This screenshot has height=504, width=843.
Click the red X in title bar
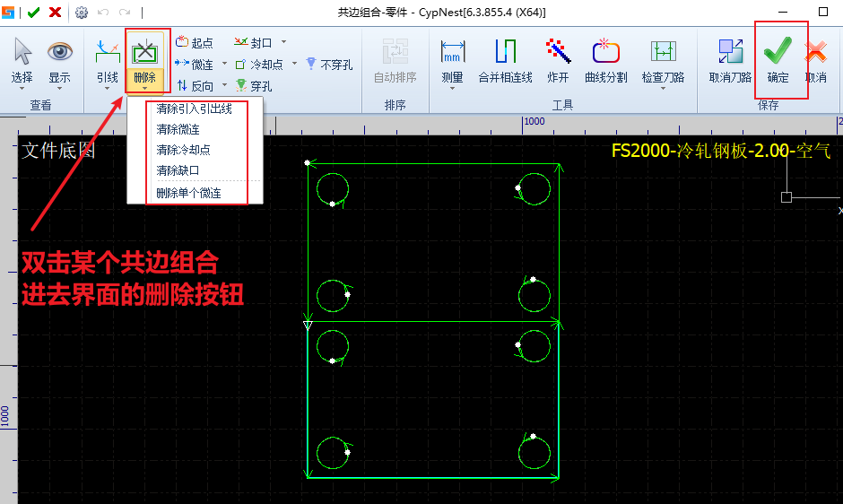click(55, 12)
